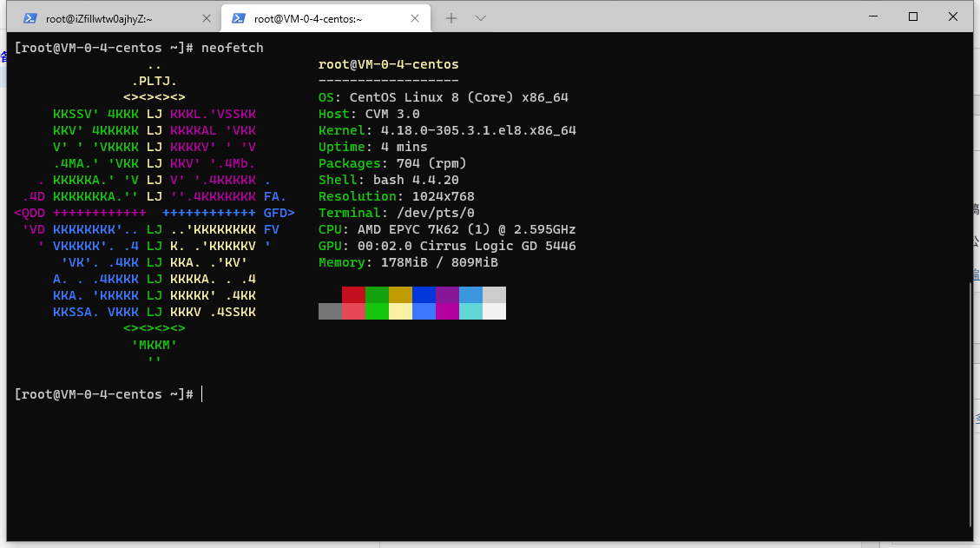Image resolution: width=980 pixels, height=548 pixels.
Task: Click the dark gray swatch starting the bottom row
Action: click(x=330, y=311)
